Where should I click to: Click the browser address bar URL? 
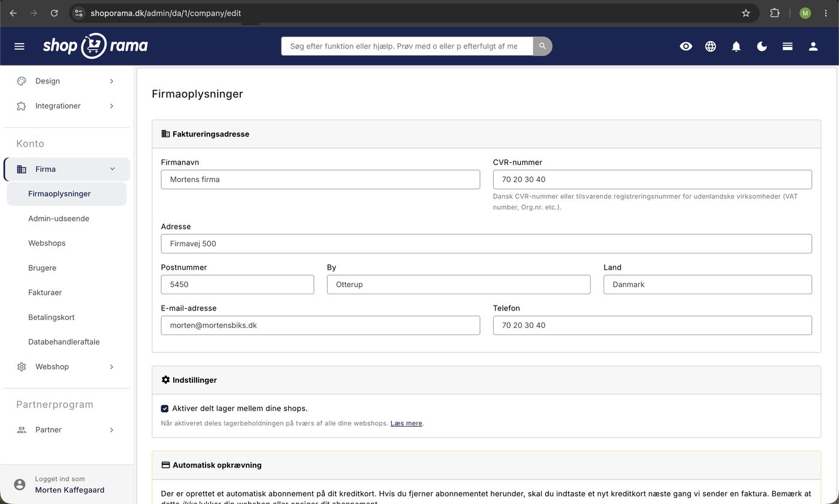(165, 13)
